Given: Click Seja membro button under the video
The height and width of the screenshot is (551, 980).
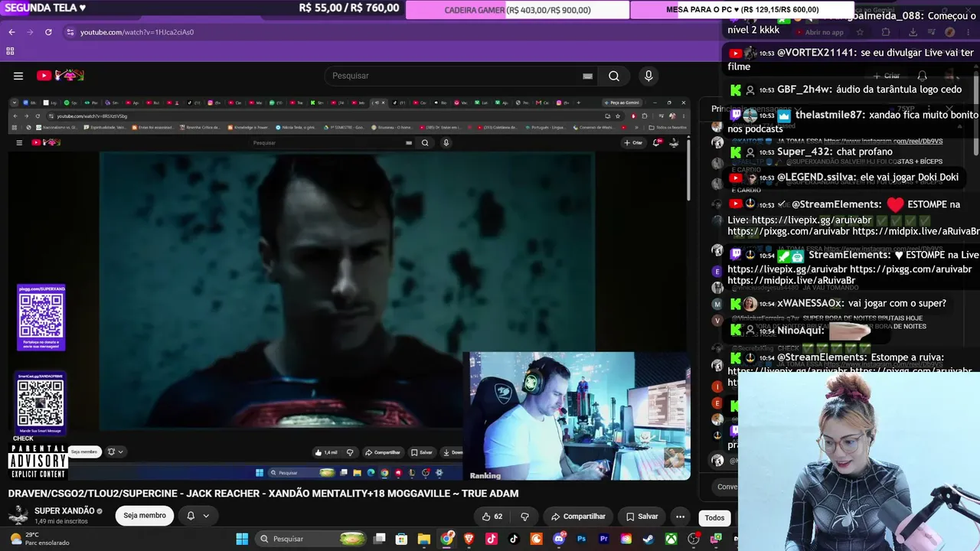Looking at the screenshot, I should (145, 516).
